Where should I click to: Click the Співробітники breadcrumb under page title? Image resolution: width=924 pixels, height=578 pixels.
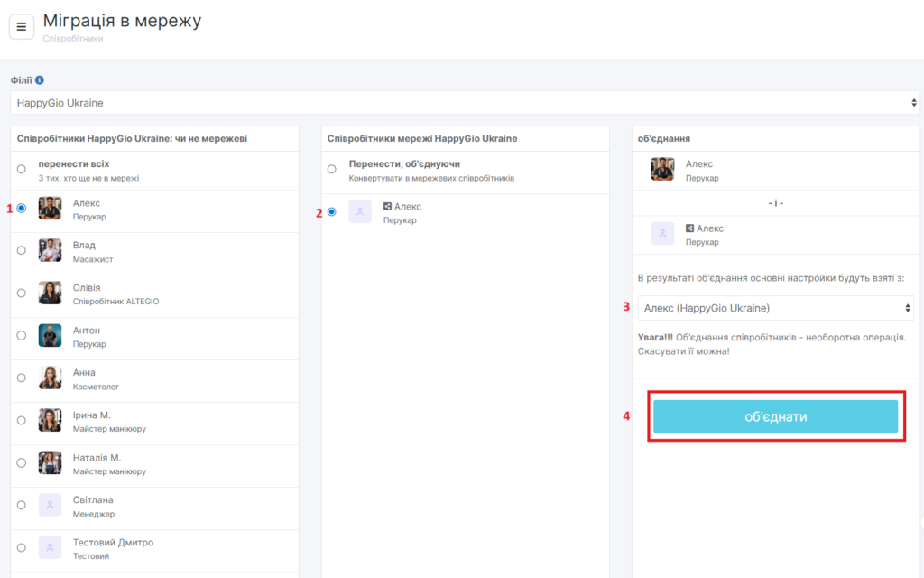pos(73,39)
